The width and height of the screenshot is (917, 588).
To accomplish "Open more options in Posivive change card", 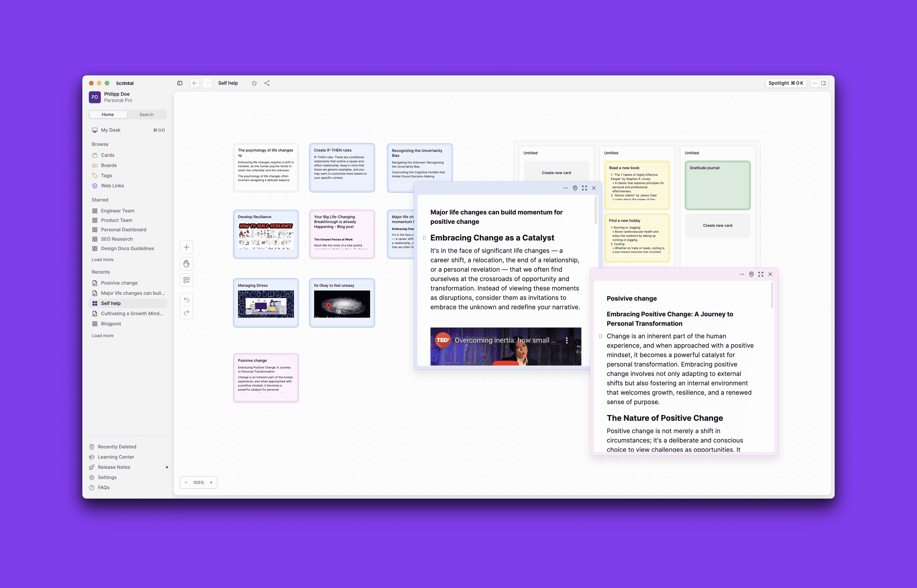I will tap(742, 274).
